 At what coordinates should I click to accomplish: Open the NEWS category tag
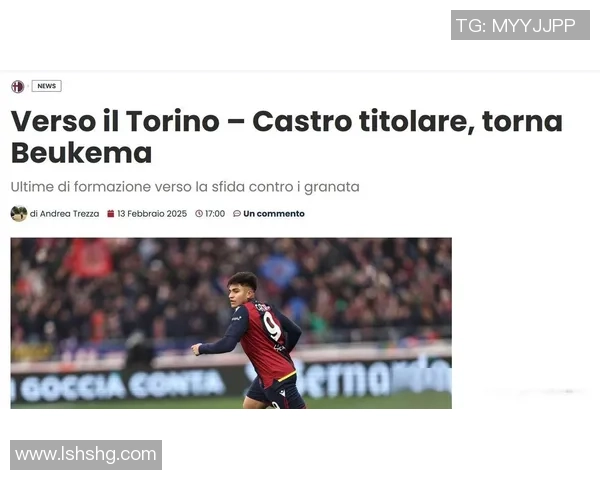pyautogui.click(x=47, y=86)
